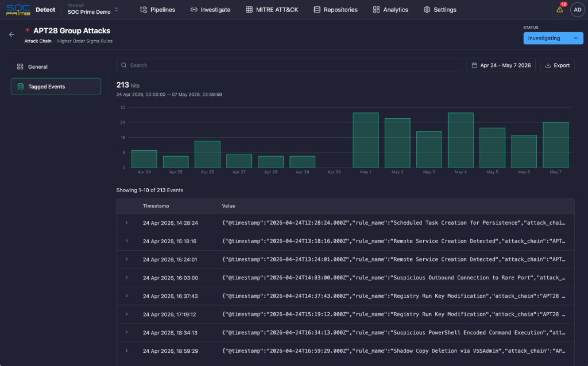The width and height of the screenshot is (588, 366).
Task: Open the Investigating status dropdown
Action: pyautogui.click(x=553, y=38)
